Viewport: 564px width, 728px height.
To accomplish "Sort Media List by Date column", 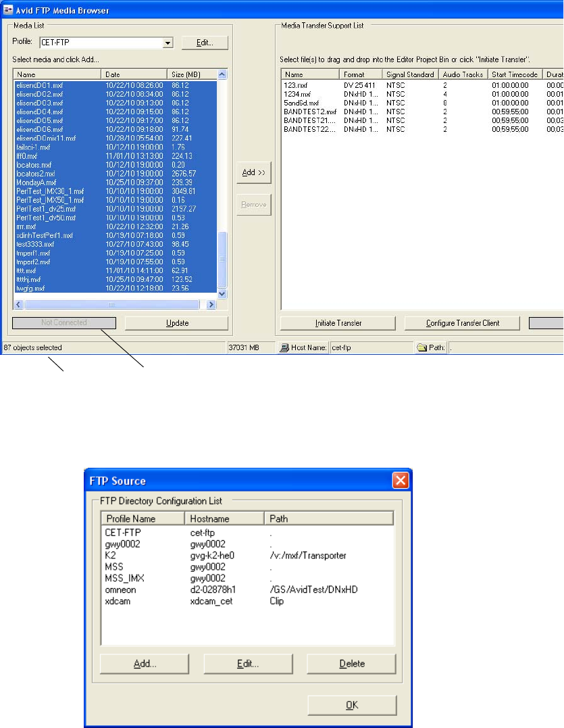I will tap(134, 74).
